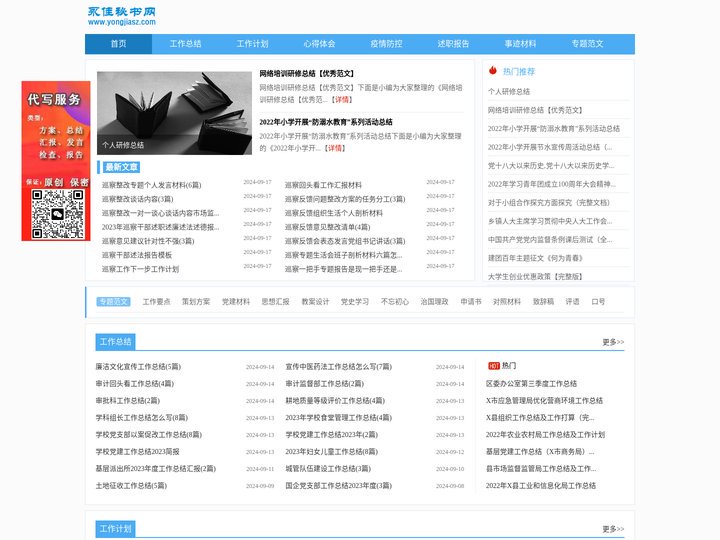Open 区委办公室第三季度工作总结

(531, 383)
